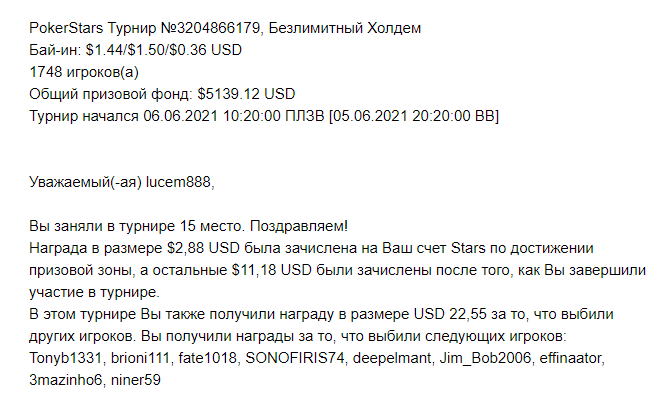Click the buy-in value $1.44/$1.50/$0.36
This screenshot has height=406, width=659.
point(146,50)
